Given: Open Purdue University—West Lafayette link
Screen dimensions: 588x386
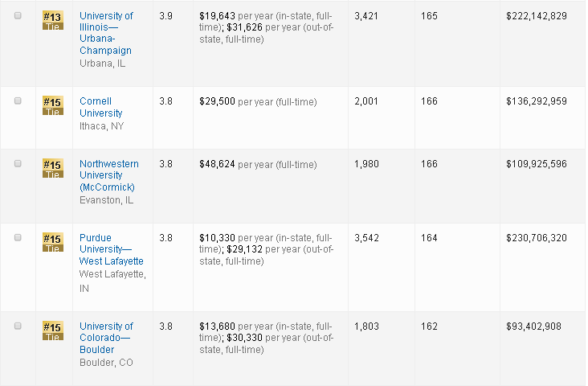Looking at the screenshot, I should pos(112,249).
